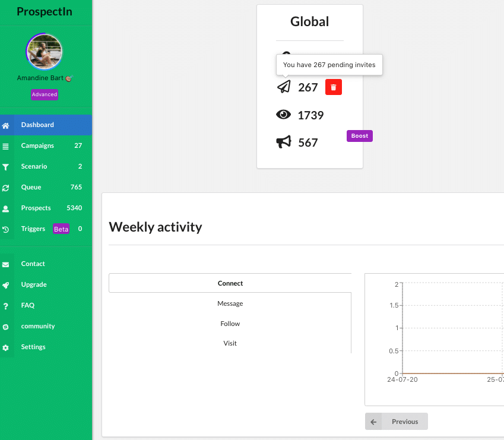This screenshot has width=504, height=440.
Task: Select the Connect activity tab
Action: pos(230,283)
